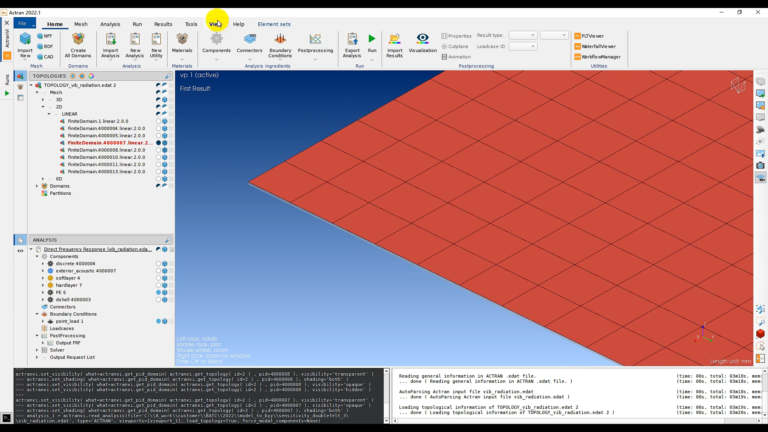Click the search icon in Topologies panel
This screenshot has height=432, width=768.
[x=168, y=76]
